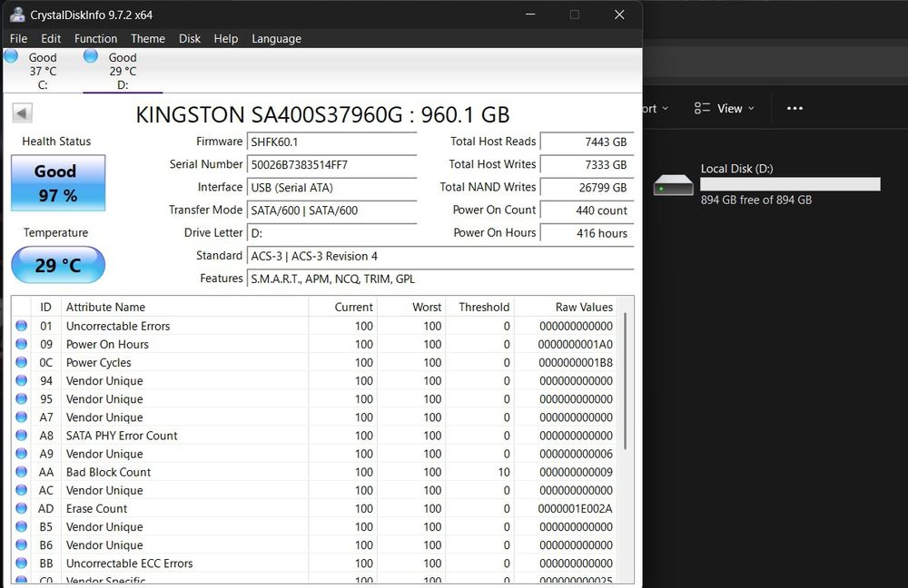
Task: Click the Threshold column header
Action: coord(479,308)
